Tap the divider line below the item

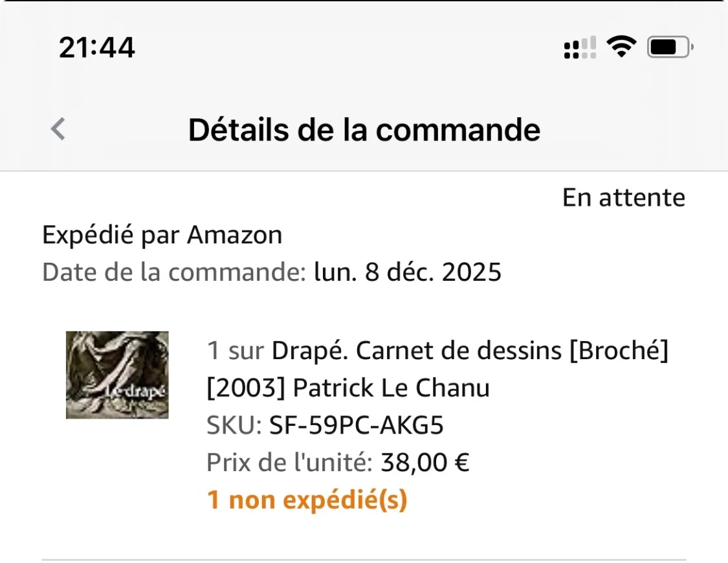(364, 559)
